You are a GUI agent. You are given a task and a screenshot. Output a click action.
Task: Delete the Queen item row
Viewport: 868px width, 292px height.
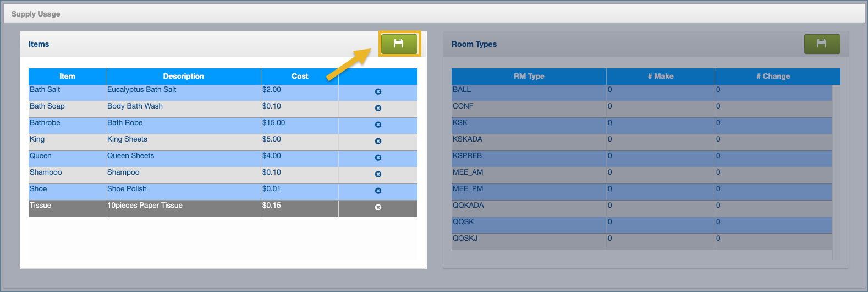[378, 158]
